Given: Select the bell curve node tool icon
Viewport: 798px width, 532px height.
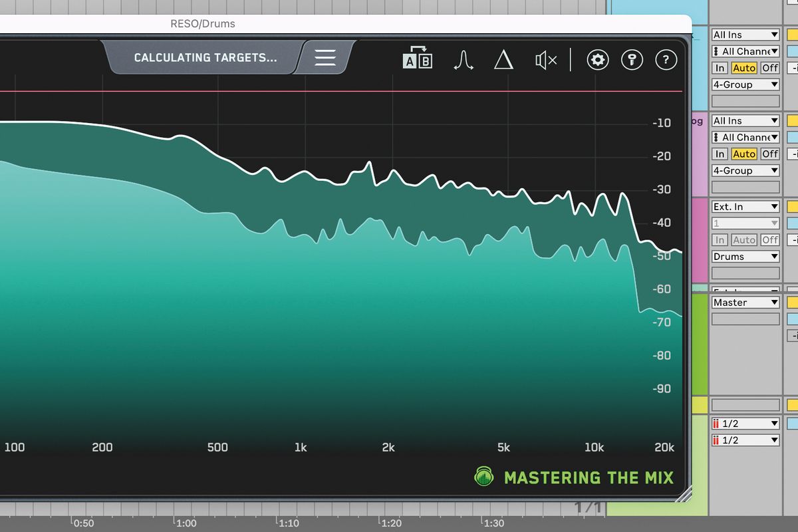Looking at the screenshot, I should click(464, 60).
